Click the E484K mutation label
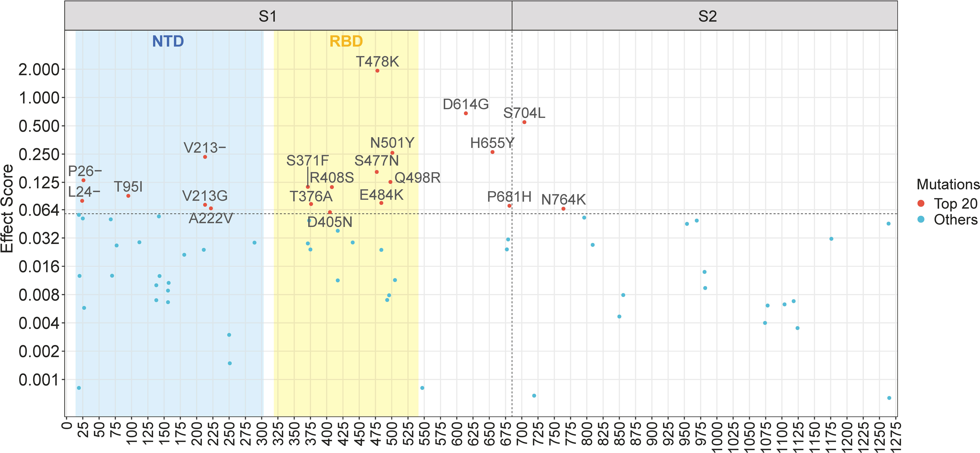 [381, 195]
